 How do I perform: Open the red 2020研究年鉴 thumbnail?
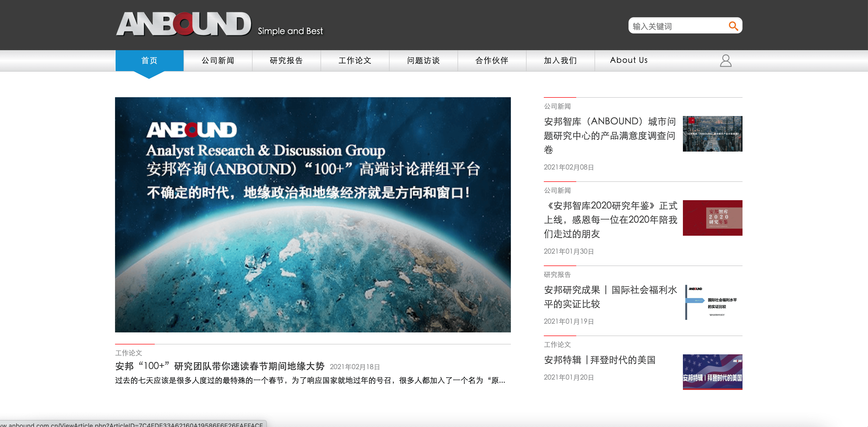point(712,218)
